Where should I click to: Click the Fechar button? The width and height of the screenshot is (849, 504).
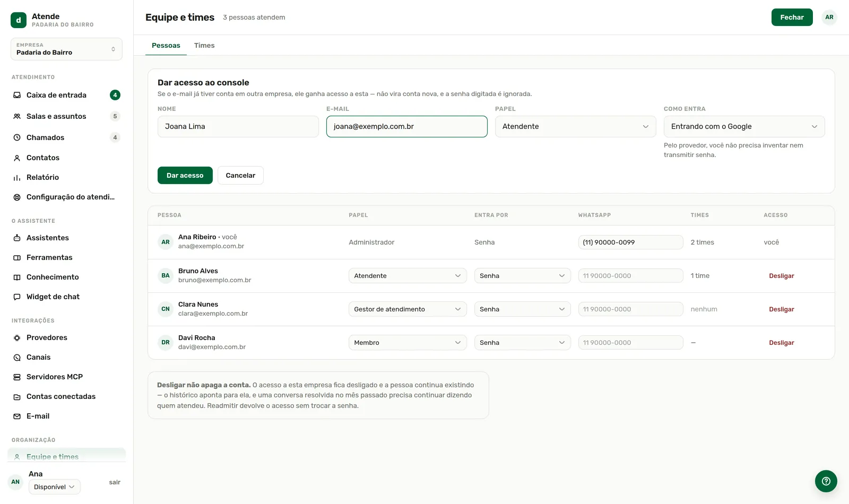pyautogui.click(x=792, y=18)
